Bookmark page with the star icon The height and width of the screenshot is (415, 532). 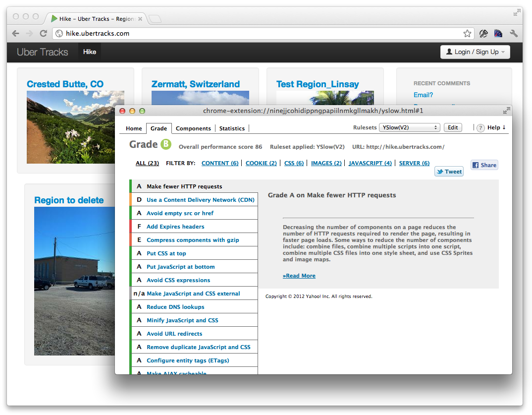point(467,34)
